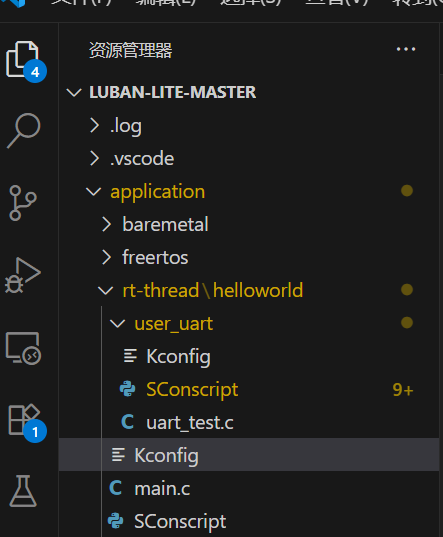Click the text-file icon beside user_uart Kconfig
This screenshot has height=537, width=443.
click(130, 356)
